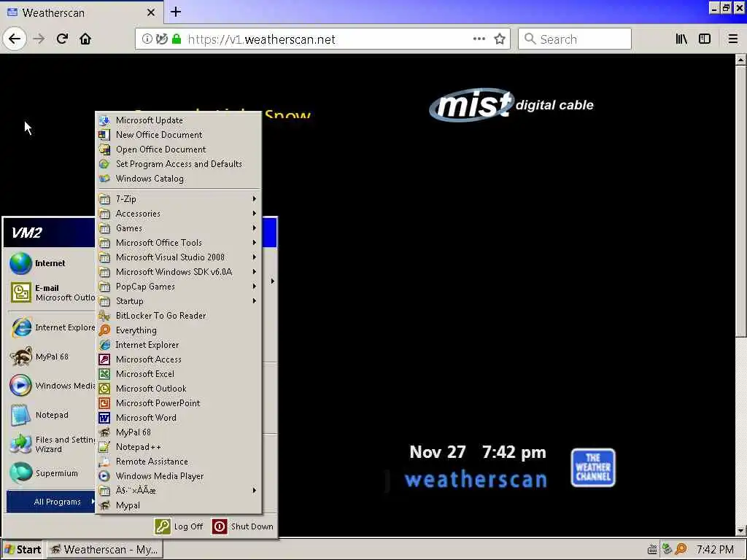The image size is (747, 560).
Task: Click the network tray icon
Action: coord(667,549)
